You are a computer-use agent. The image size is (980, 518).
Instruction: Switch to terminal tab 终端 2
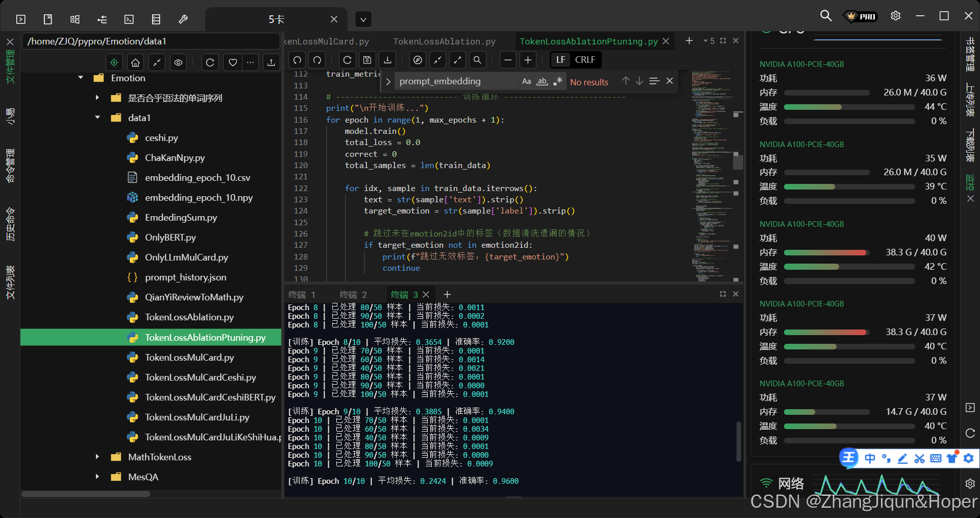(352, 295)
